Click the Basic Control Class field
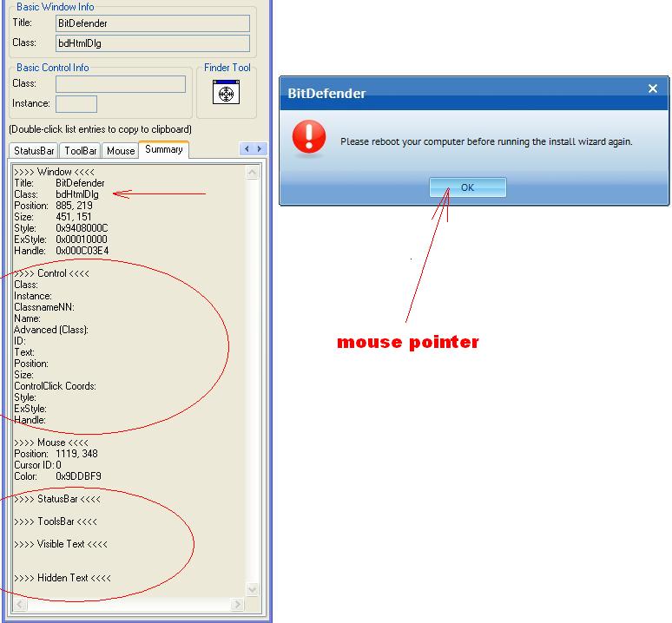This screenshot has height=623, width=672. coord(121,84)
